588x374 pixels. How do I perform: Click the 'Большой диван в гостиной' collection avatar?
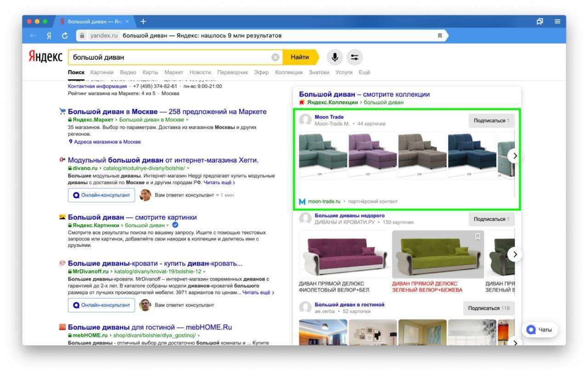pos(305,308)
